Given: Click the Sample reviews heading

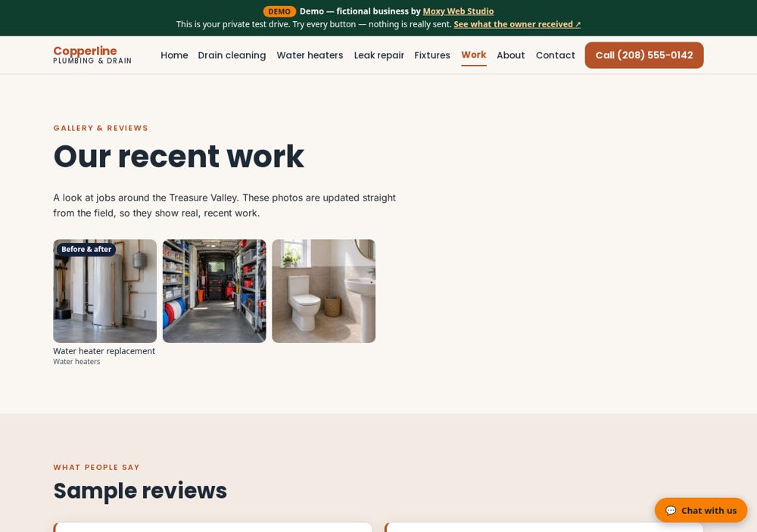Looking at the screenshot, I should 140,490.
